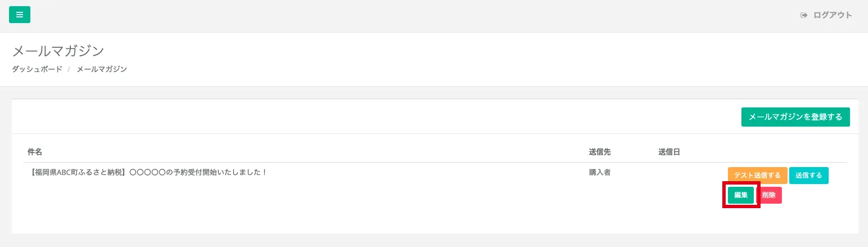The height and width of the screenshot is (247, 868).
Task: Open the hamburger sidebar menu
Action: click(x=20, y=15)
